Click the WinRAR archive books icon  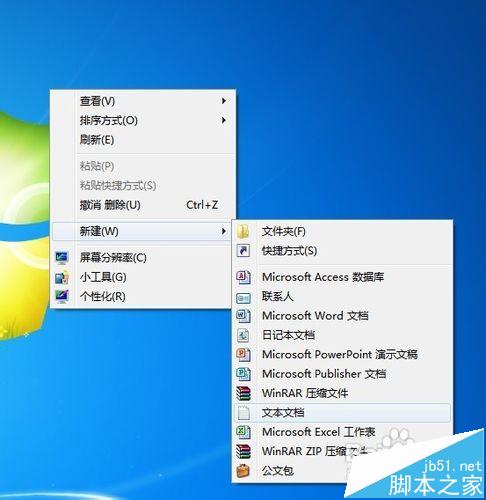[x=243, y=393]
